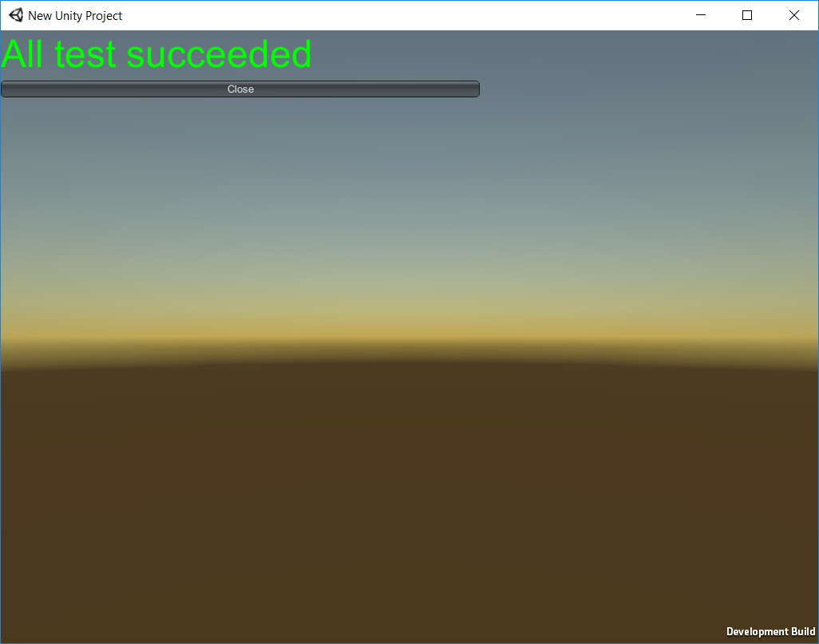The width and height of the screenshot is (819, 644).
Task: Click the green "All test succeeded" message
Action: (156, 54)
